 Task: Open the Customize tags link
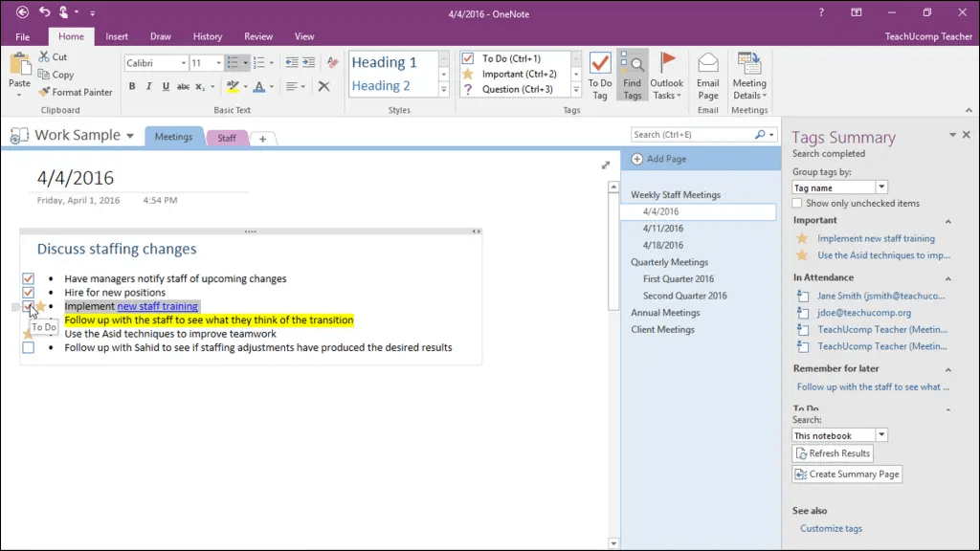(831, 528)
